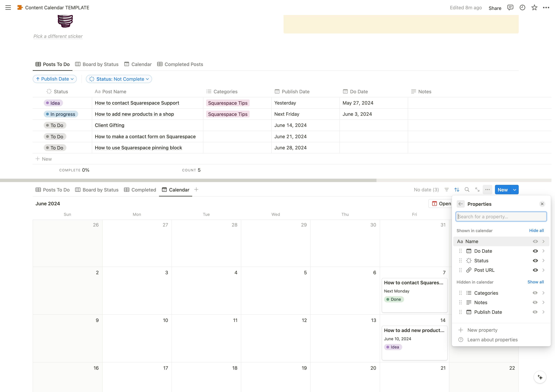Toggle visibility of Status property
Viewport: 555px width, 392px height.
(x=535, y=261)
